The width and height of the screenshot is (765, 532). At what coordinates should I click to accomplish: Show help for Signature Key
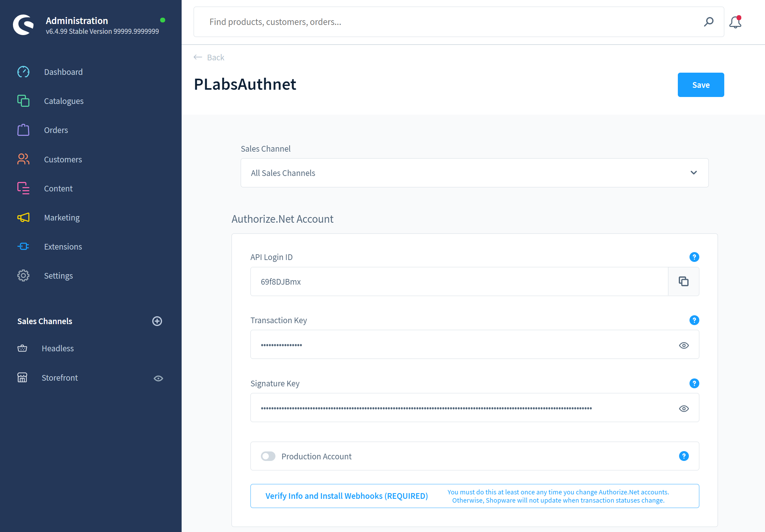tap(694, 384)
